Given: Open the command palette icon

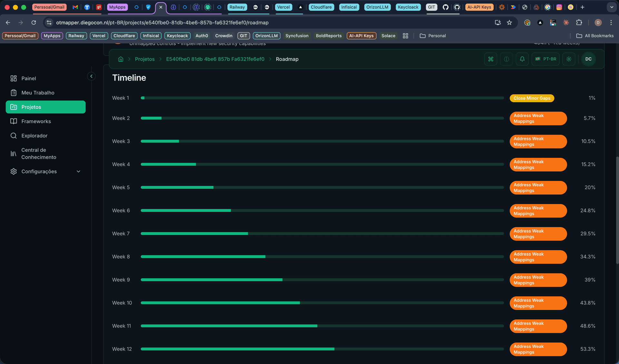Looking at the screenshot, I should coord(490,59).
